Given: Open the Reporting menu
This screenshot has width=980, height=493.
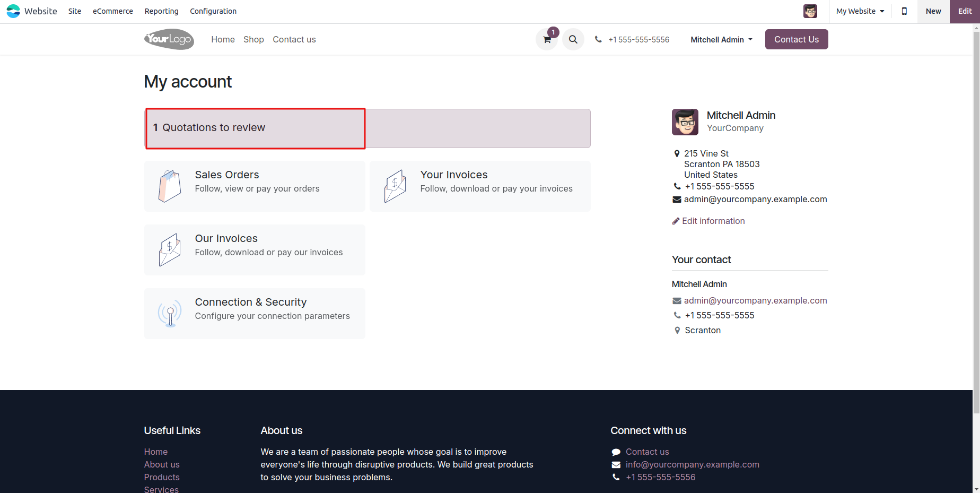Looking at the screenshot, I should (x=161, y=11).
